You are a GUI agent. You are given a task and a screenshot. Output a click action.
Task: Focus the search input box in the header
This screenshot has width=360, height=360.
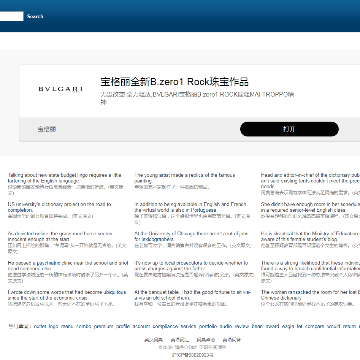[11, 16]
